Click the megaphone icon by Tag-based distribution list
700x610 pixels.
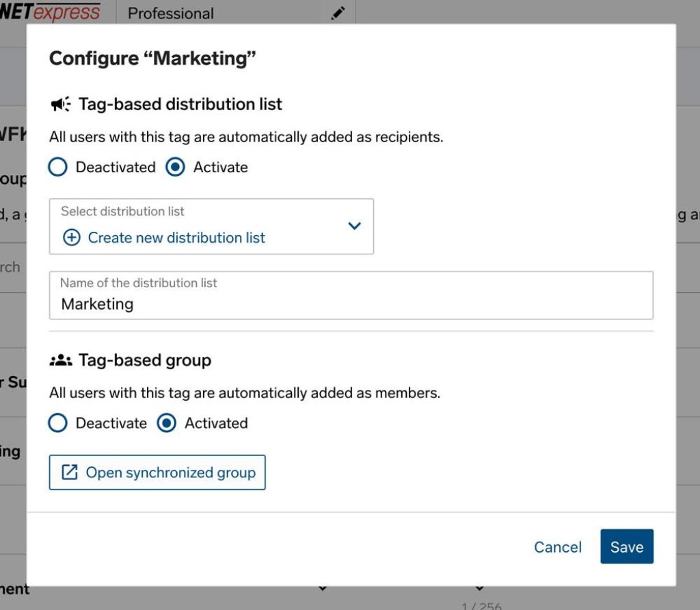click(61, 105)
